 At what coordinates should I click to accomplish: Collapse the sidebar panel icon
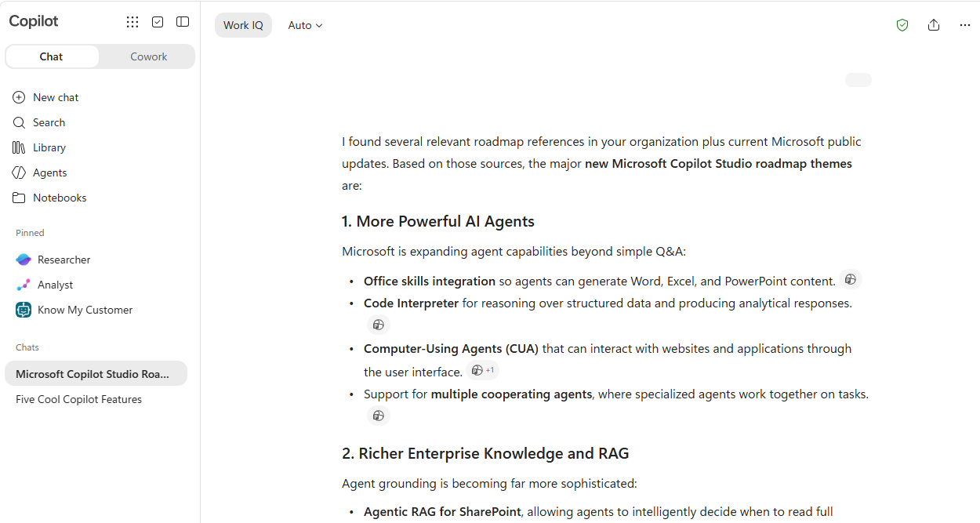[x=183, y=22]
